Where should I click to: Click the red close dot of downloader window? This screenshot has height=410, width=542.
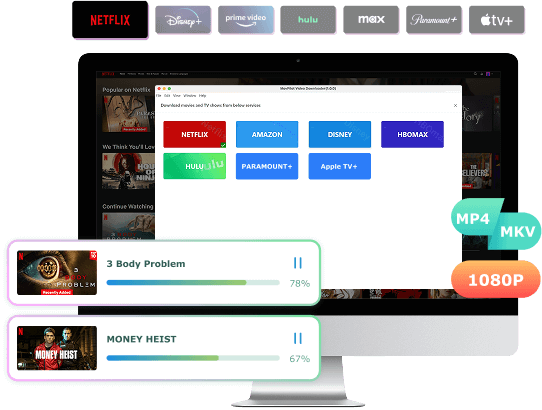point(159,89)
